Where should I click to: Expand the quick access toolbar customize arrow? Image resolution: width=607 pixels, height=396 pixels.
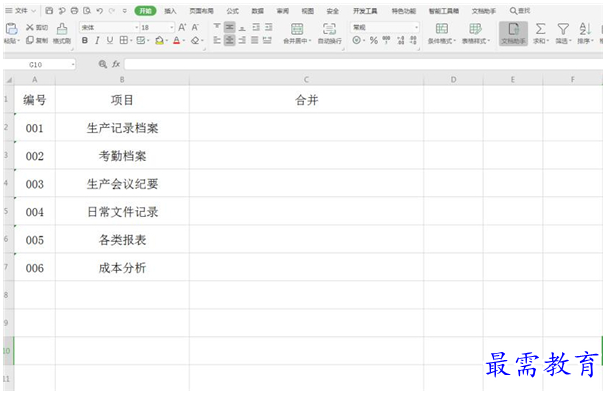[x=124, y=11]
